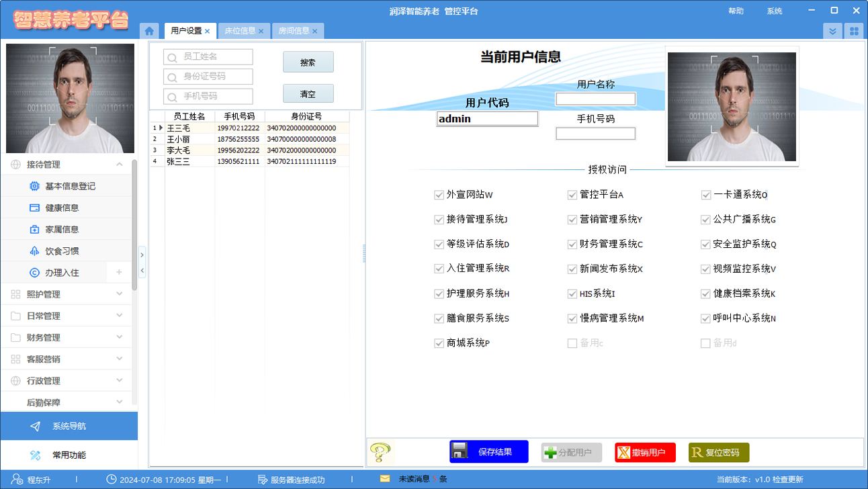Expand the 财务管理 menu section
Image resolution: width=868 pixels, height=489 pixels.
click(67, 337)
